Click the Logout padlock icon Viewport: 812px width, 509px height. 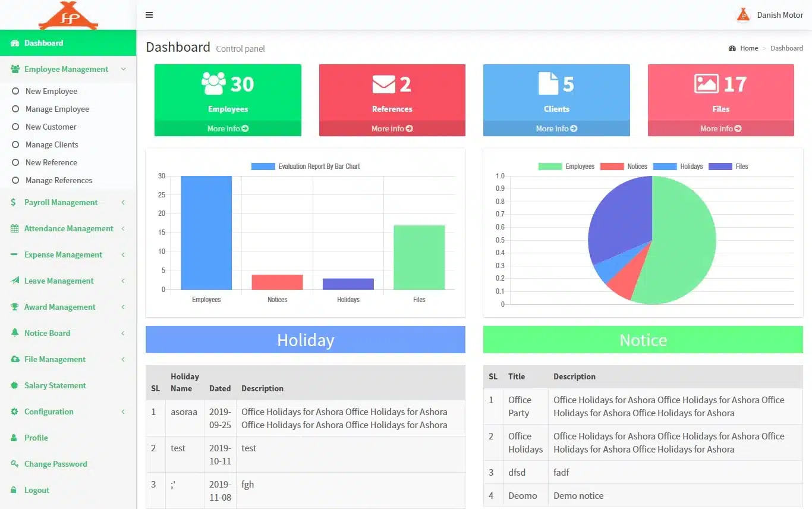pyautogui.click(x=14, y=490)
